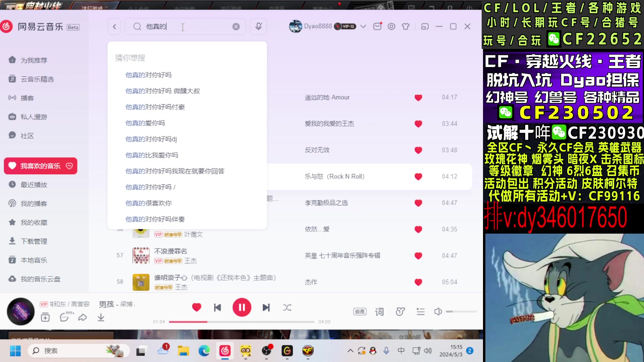Screen dimensions: 644x362
Task: Toggle like on the playing song 男孩
Action: point(197,307)
